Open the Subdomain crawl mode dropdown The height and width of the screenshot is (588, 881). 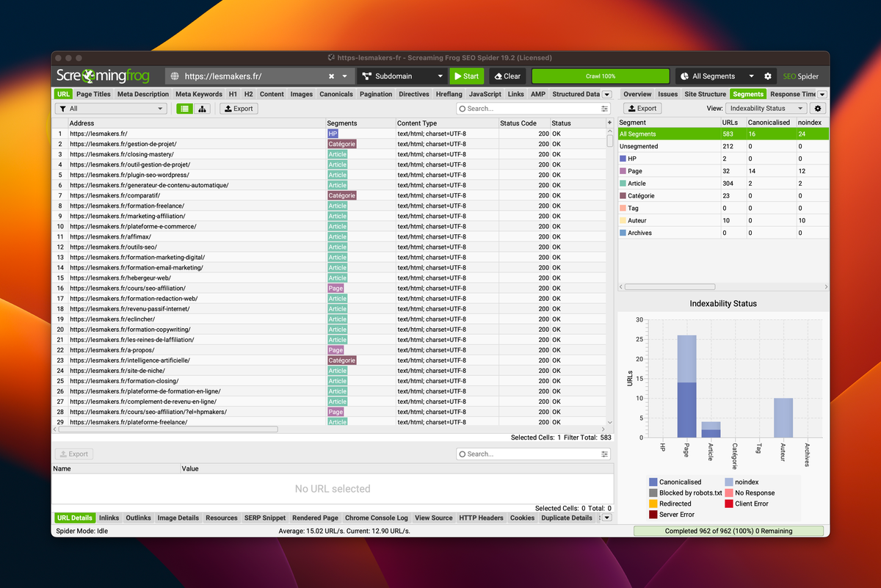click(x=402, y=76)
